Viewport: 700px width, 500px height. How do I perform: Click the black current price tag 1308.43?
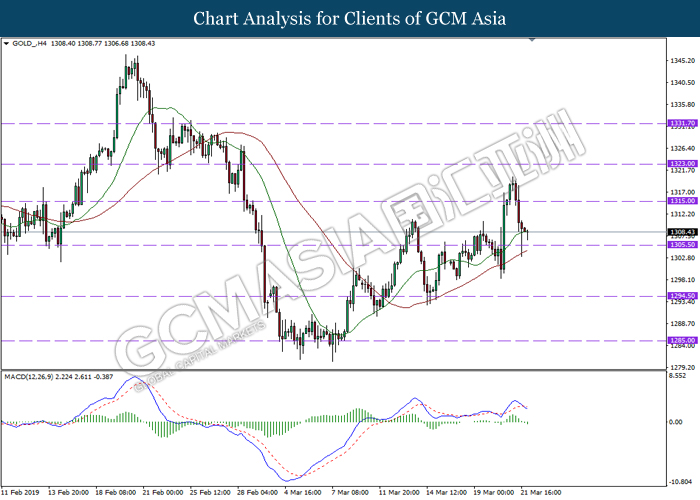point(682,232)
